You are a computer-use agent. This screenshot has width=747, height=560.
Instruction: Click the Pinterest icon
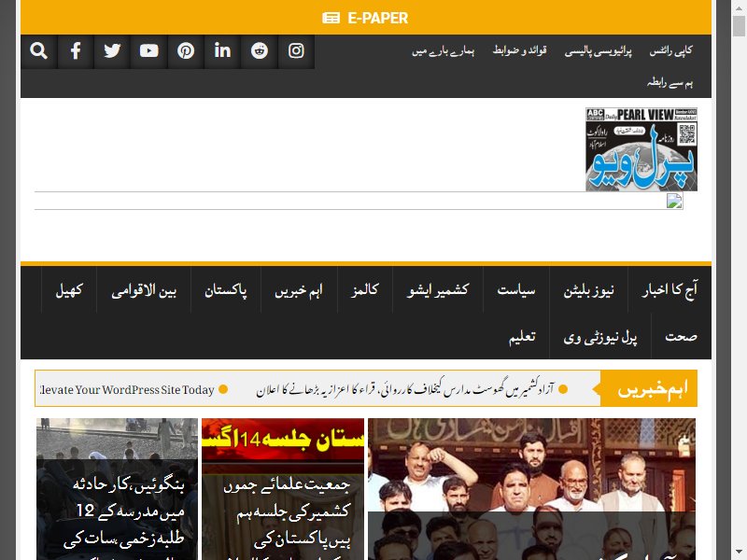point(185,51)
